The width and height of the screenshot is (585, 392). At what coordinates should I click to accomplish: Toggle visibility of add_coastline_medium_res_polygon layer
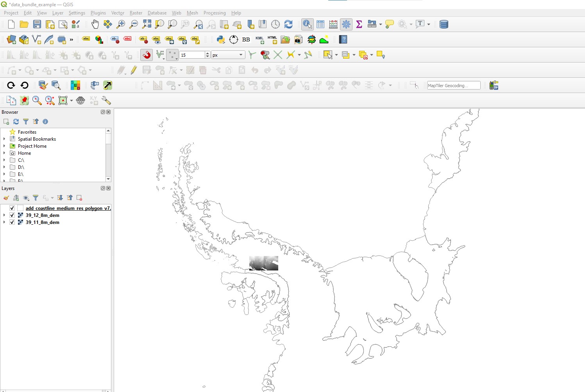(x=12, y=208)
